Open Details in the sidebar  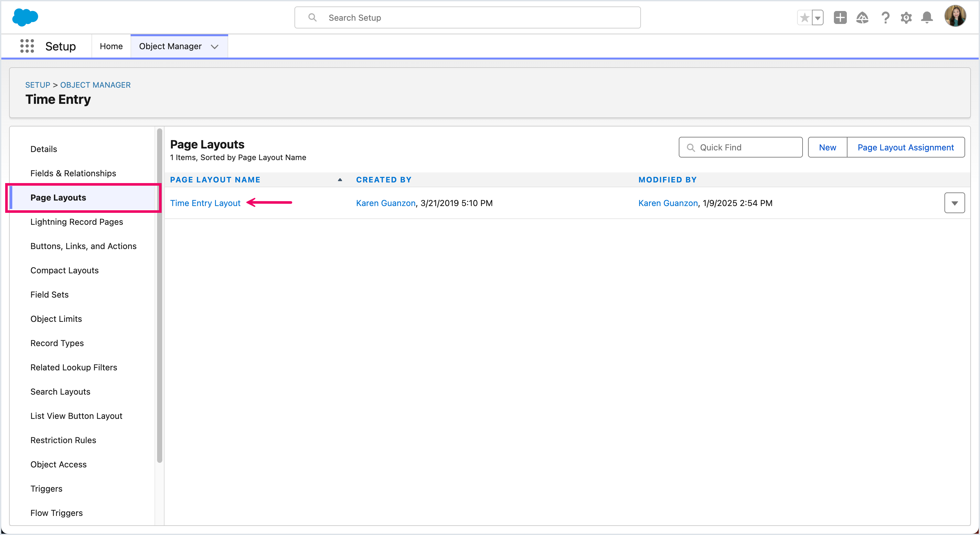click(x=43, y=149)
